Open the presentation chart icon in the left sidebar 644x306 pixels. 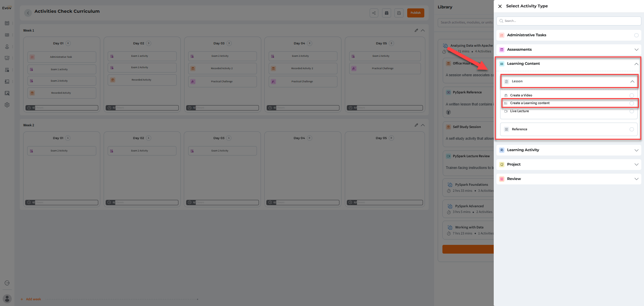pyautogui.click(x=7, y=58)
